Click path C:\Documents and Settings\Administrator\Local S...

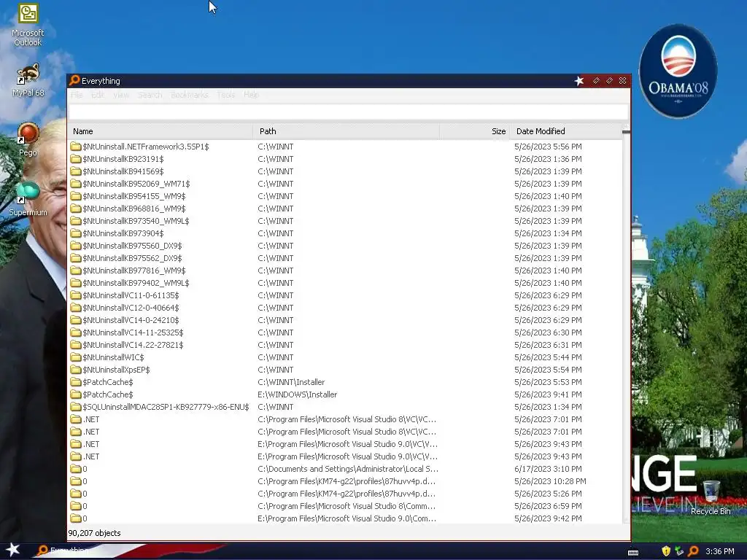pos(348,469)
